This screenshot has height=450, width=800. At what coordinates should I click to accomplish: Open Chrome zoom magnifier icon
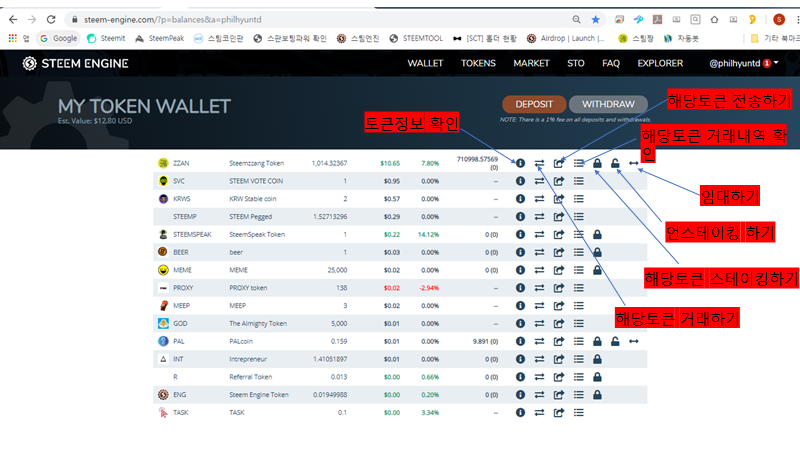(576, 19)
